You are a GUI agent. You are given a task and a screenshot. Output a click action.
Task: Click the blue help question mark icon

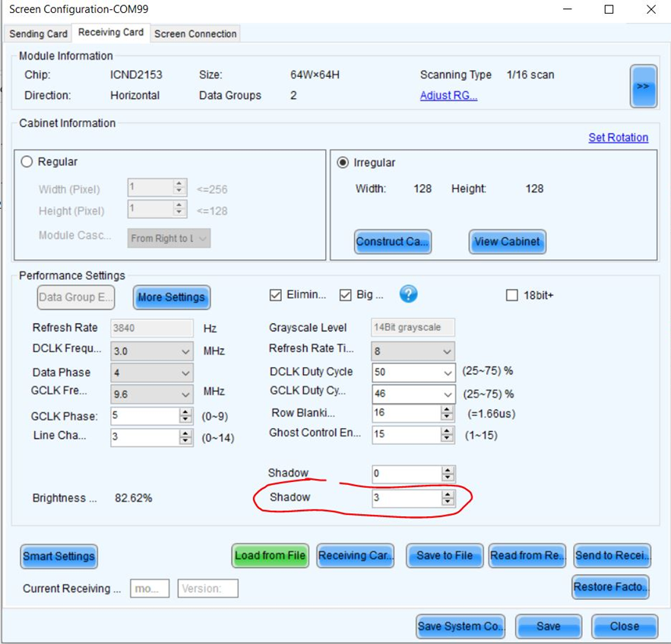408,294
